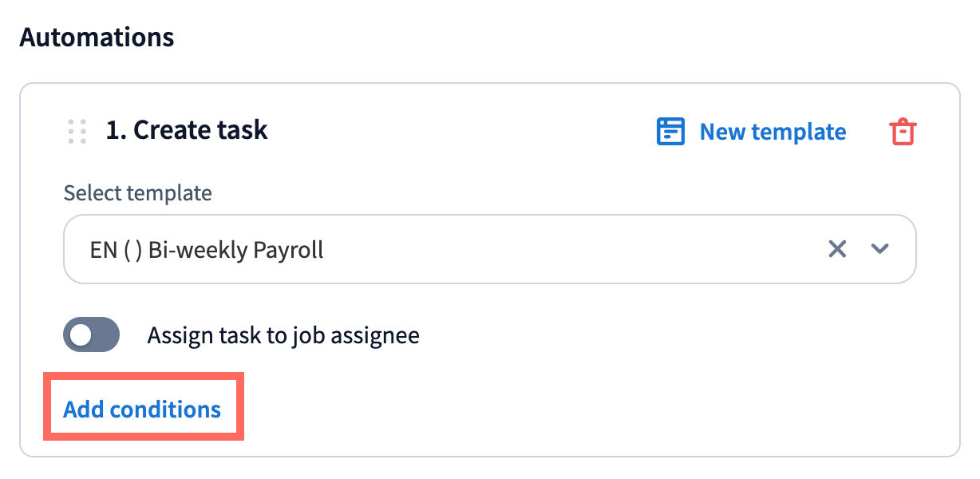
Task: Select the "1. Create task" step title
Action: point(187,130)
